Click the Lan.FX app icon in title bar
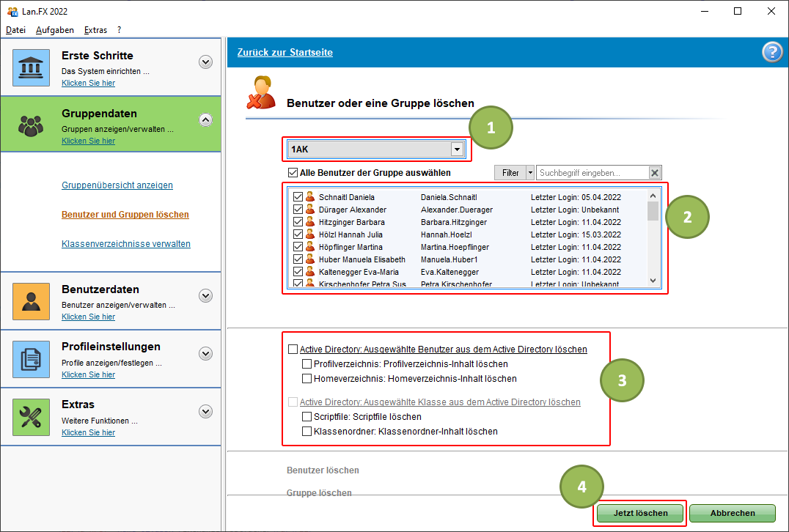This screenshot has width=789, height=532. click(x=12, y=11)
